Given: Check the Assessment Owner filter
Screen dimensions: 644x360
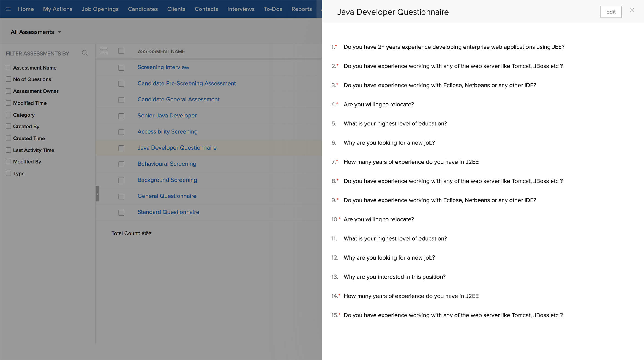Looking at the screenshot, I should click(9, 91).
